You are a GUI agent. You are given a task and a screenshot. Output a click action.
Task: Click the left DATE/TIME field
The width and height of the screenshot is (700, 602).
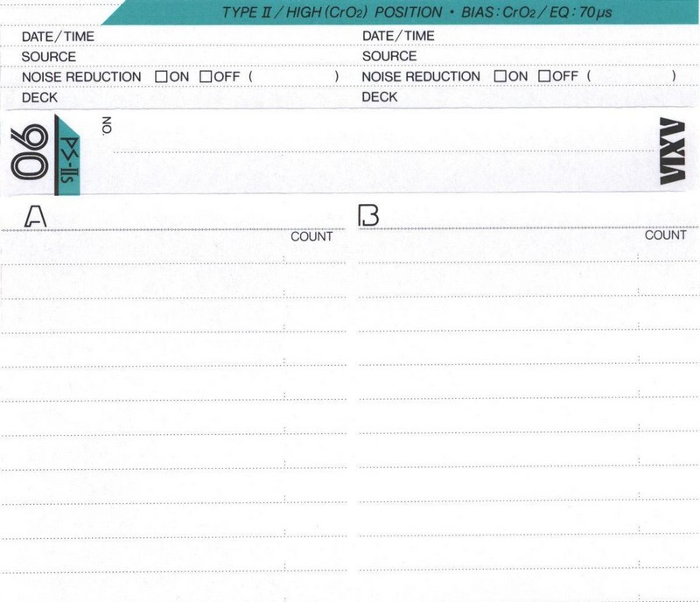click(x=219, y=37)
